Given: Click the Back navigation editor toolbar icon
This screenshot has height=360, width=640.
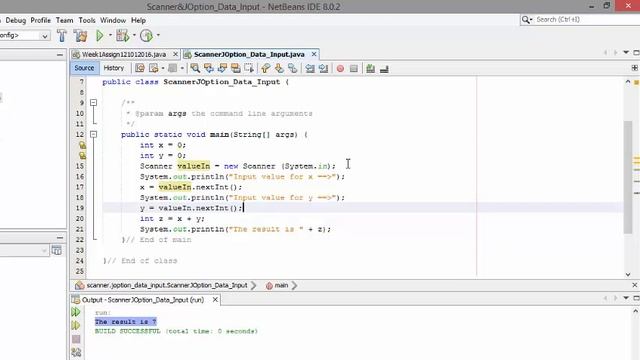Looking at the screenshot, I should [153, 69].
